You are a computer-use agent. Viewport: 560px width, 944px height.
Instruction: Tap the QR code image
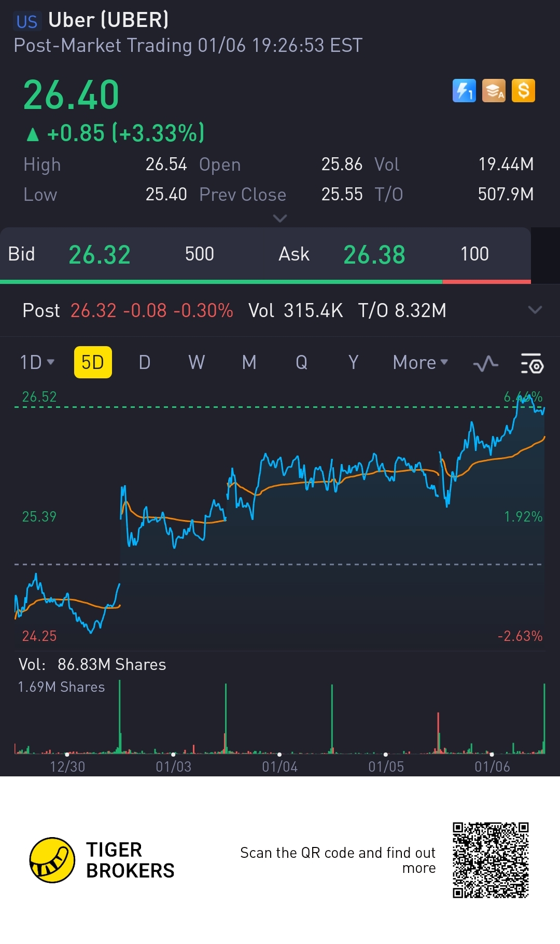[491, 860]
